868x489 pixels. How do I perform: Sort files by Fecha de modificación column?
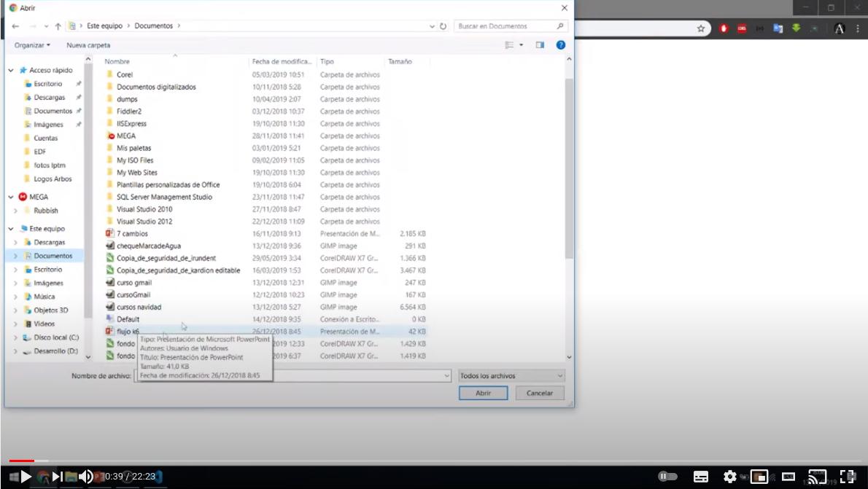(x=282, y=61)
